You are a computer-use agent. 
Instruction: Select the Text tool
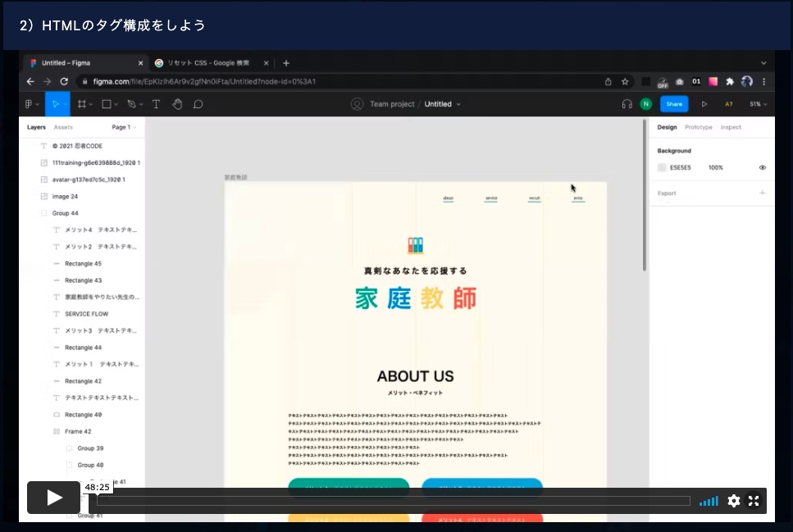156,104
